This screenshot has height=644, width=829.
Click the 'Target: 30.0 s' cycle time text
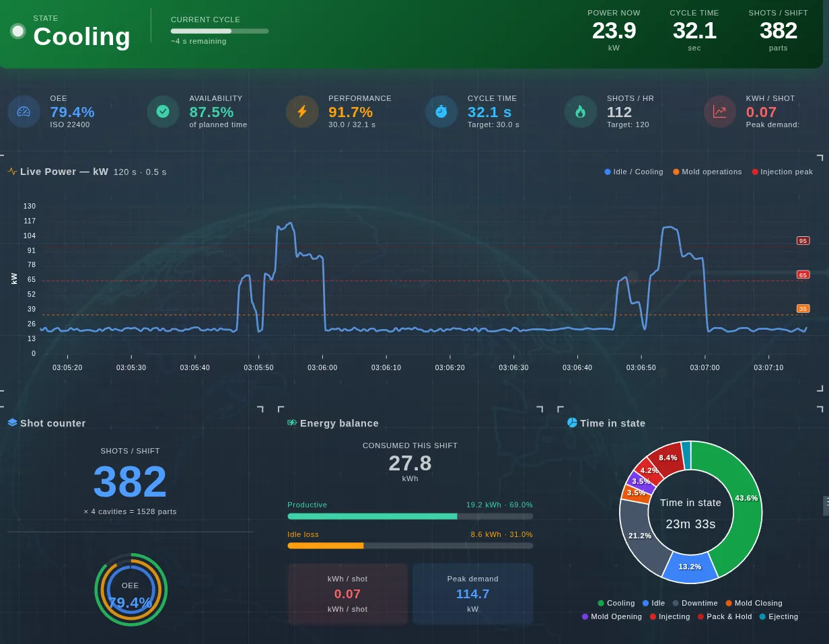tap(493, 124)
